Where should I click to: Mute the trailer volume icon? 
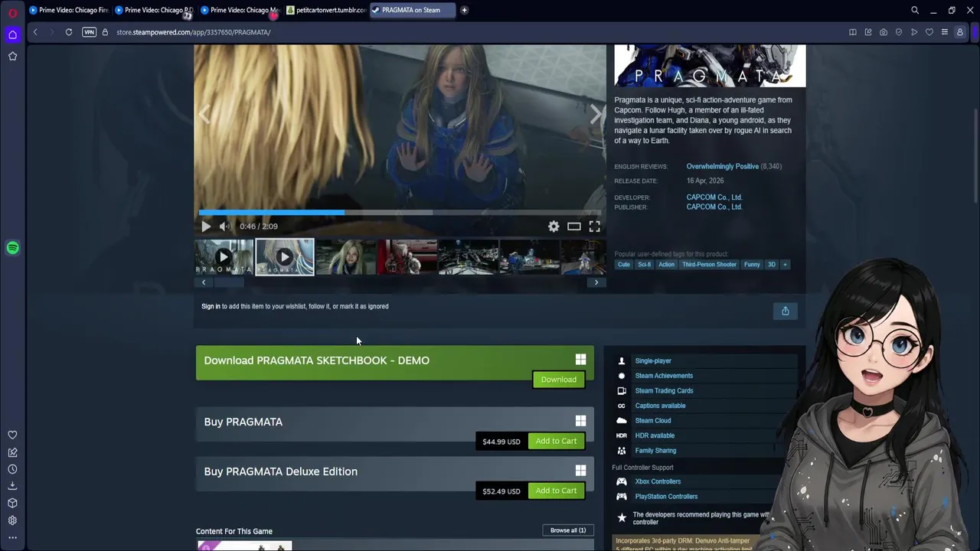[224, 227]
